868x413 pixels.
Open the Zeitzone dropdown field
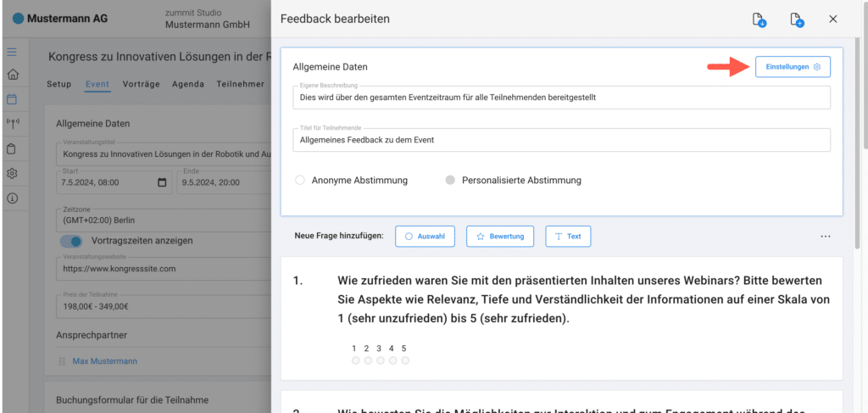click(x=161, y=215)
